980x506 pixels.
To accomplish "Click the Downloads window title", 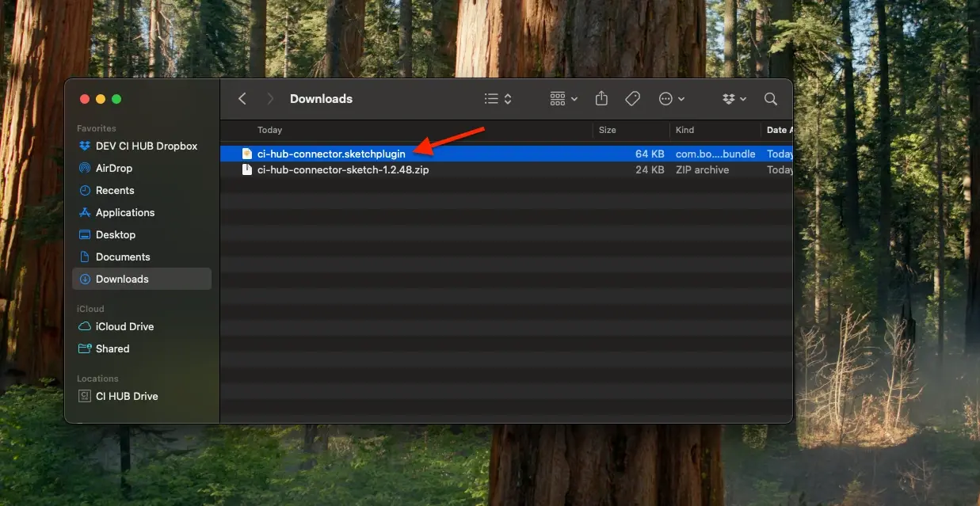I will (321, 99).
